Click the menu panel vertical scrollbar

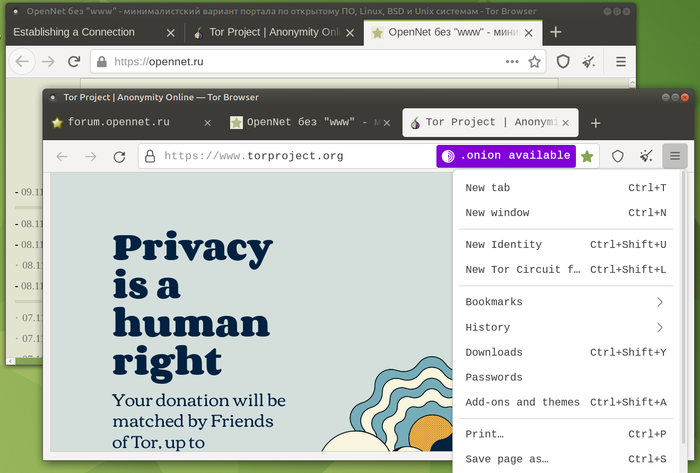[x=683, y=308]
